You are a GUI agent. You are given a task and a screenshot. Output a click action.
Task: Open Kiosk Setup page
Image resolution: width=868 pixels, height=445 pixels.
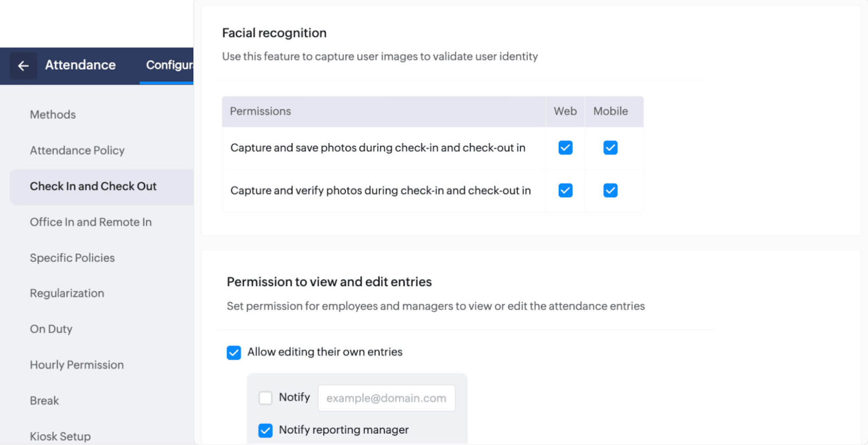60,436
